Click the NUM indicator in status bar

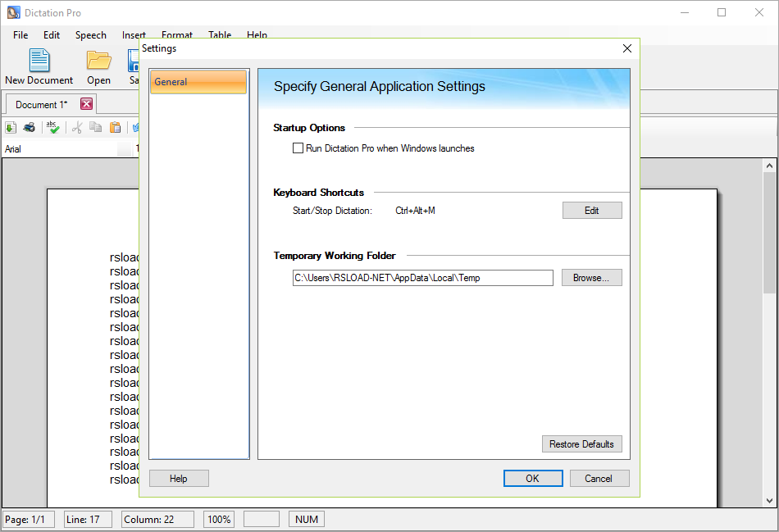(x=307, y=520)
